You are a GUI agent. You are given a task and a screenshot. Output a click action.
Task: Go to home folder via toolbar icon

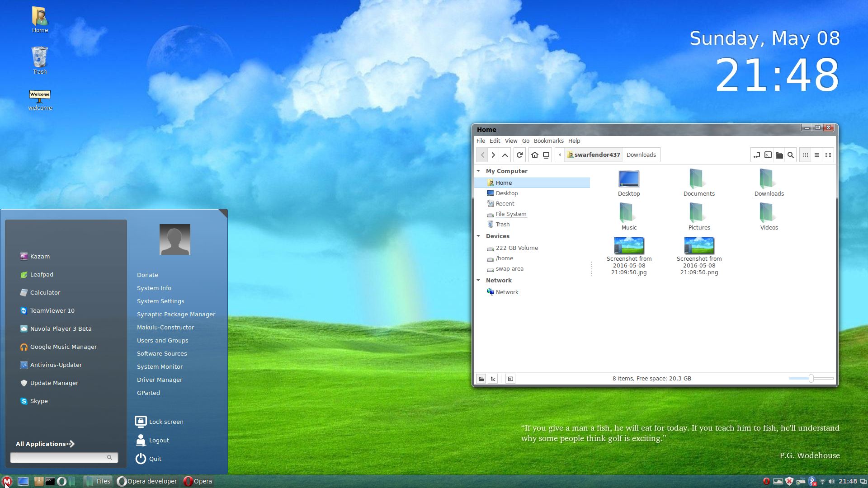click(535, 155)
